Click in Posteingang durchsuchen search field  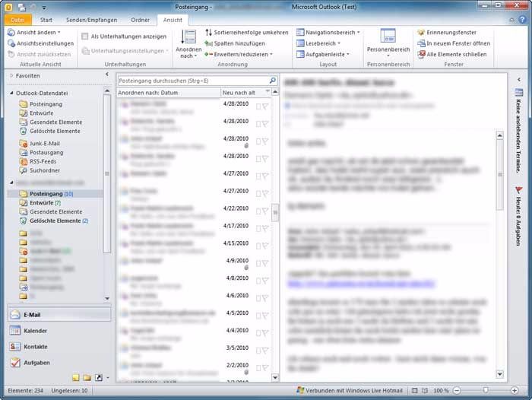[x=193, y=81]
